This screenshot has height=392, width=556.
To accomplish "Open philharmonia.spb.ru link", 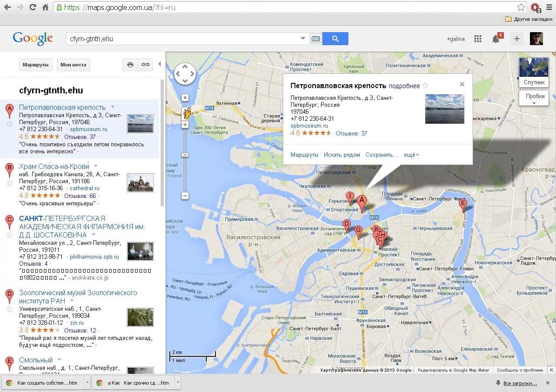I will (x=94, y=257).
